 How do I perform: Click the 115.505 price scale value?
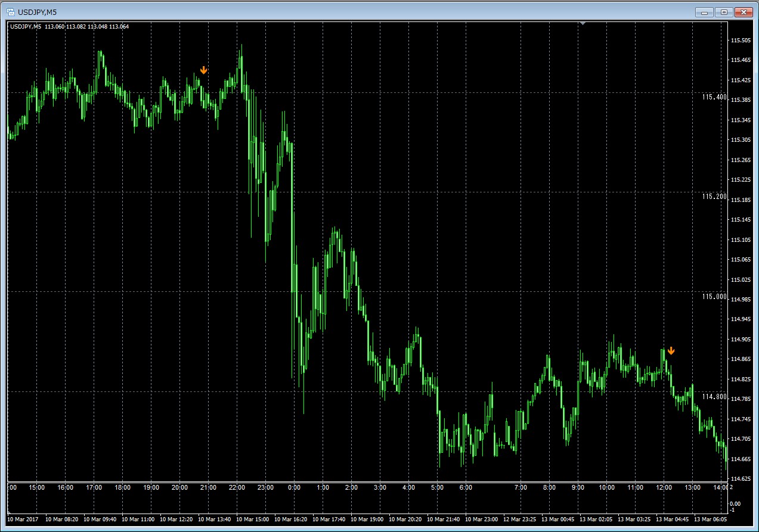[x=740, y=40]
